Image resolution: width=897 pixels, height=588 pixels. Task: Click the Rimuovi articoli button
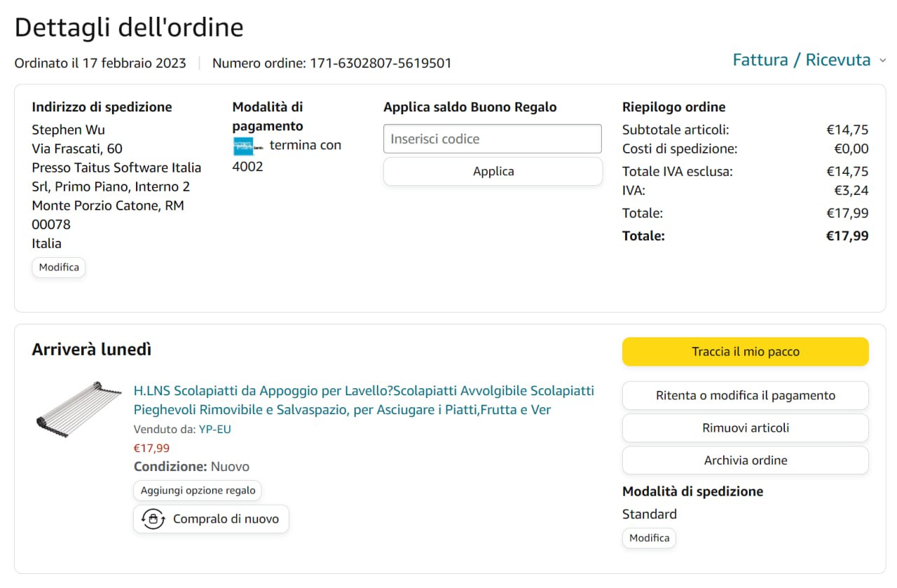coord(745,428)
